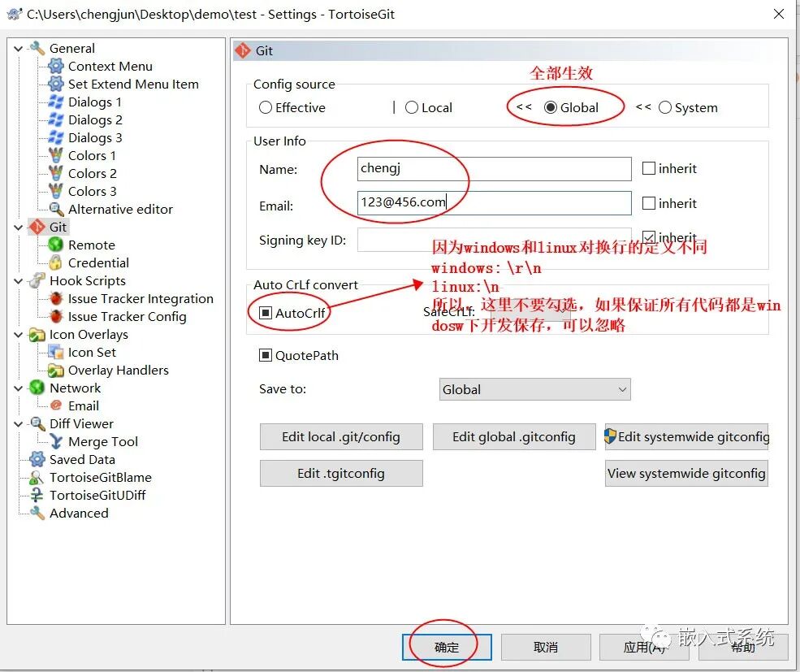The width and height of the screenshot is (800, 672).
Task: Click the Icon Overlays folder icon
Action: [37, 335]
